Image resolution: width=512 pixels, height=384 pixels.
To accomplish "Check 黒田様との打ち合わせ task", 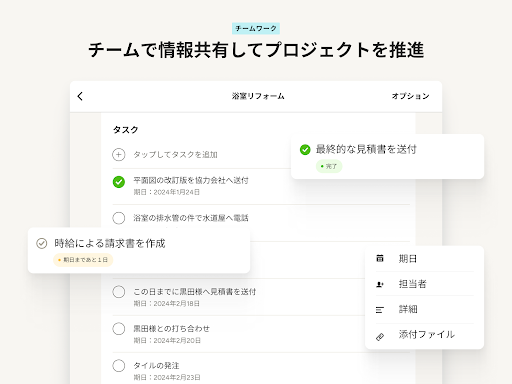I will click(x=119, y=329).
